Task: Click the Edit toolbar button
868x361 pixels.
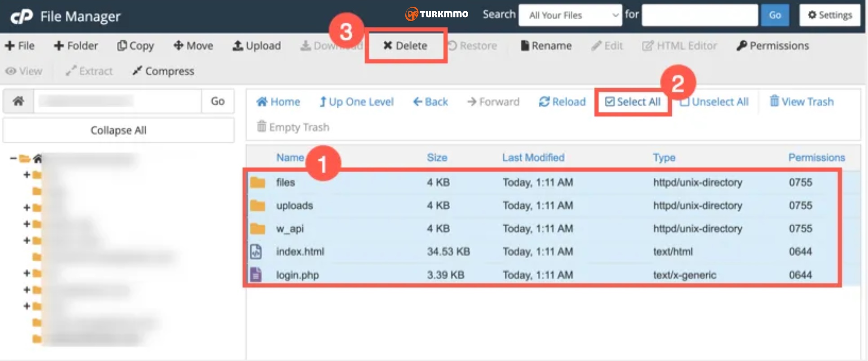Action: [607, 46]
